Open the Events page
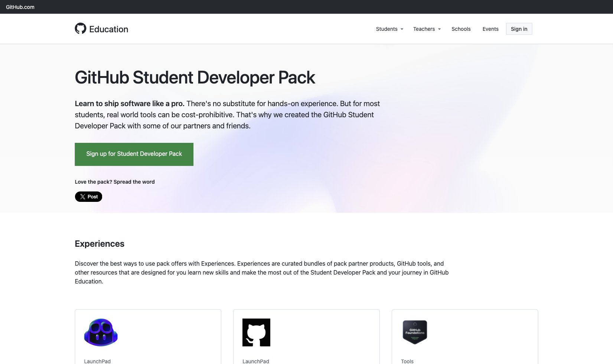The image size is (613, 364). [x=490, y=29]
